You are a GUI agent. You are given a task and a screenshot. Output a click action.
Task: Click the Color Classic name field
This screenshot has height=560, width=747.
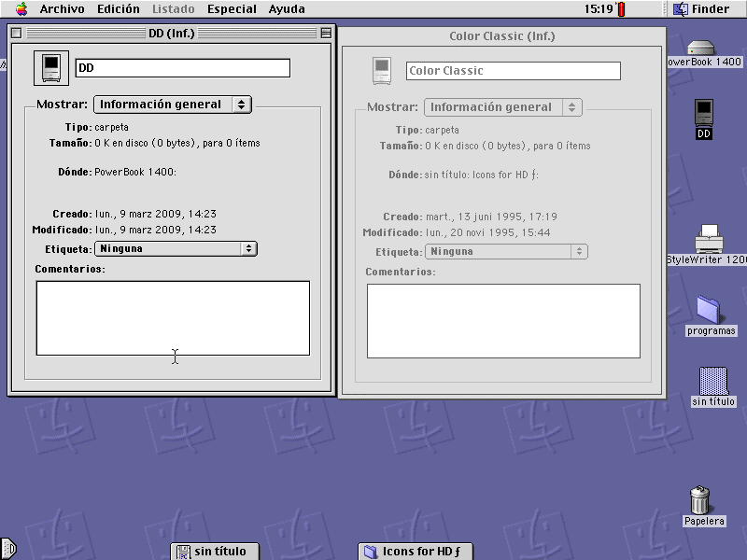(x=513, y=71)
